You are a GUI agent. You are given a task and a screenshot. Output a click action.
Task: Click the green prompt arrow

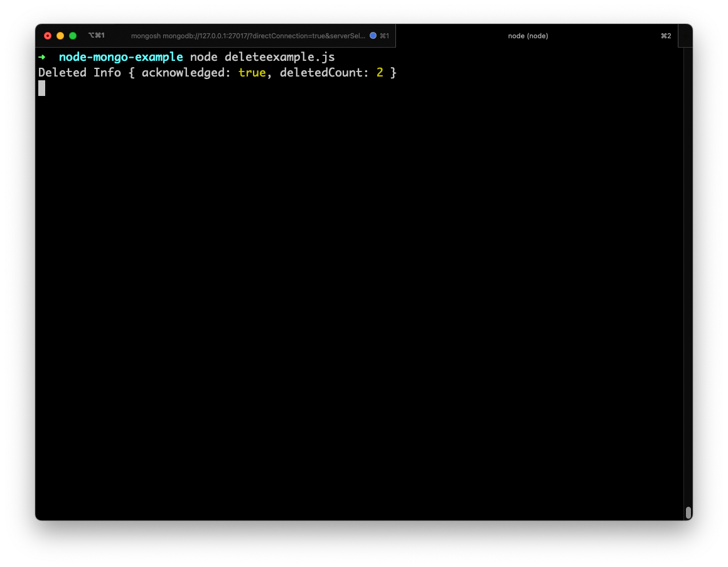click(x=42, y=57)
